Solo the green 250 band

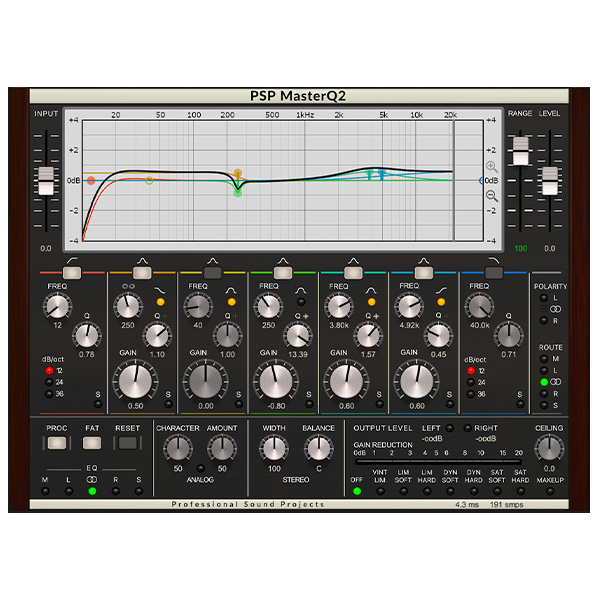[309, 404]
